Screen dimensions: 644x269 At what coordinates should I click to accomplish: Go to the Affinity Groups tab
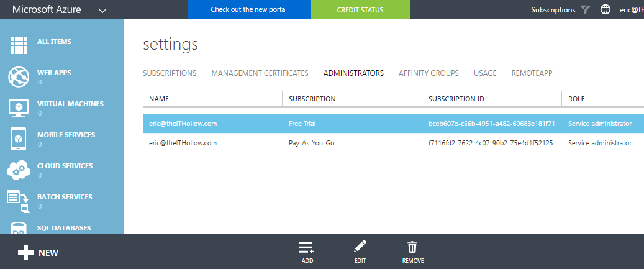(x=429, y=73)
